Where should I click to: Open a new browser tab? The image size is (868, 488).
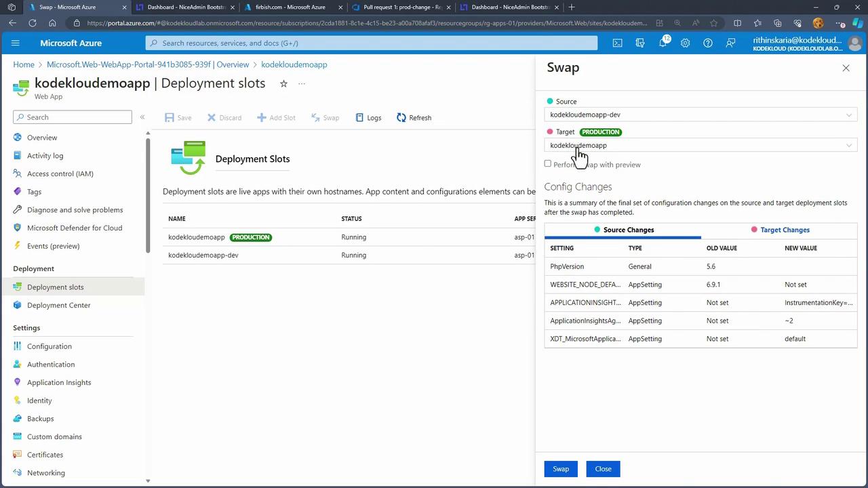click(572, 7)
